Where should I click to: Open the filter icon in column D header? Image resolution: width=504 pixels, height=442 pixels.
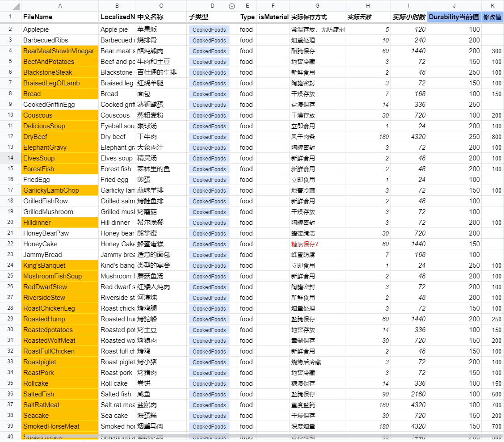pos(232,6)
